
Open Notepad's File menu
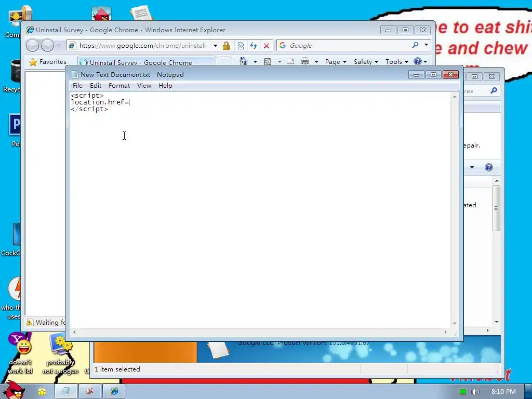(x=77, y=86)
